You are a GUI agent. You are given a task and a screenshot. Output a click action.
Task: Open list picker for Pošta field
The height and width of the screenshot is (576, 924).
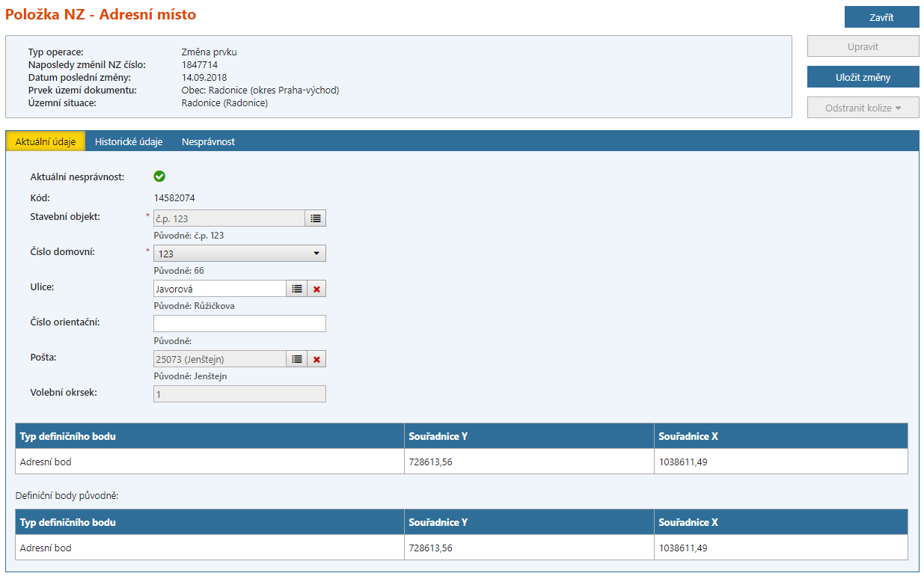(x=297, y=359)
